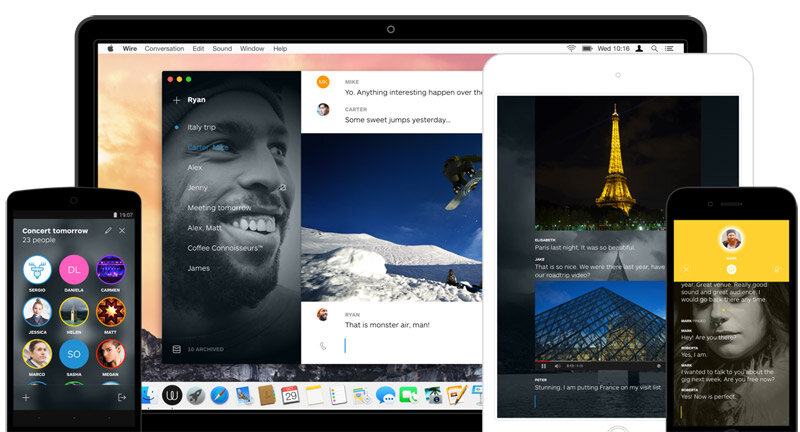This screenshot has width=800, height=432.
Task: Click the plus icon beside Ryan
Action: (176, 100)
